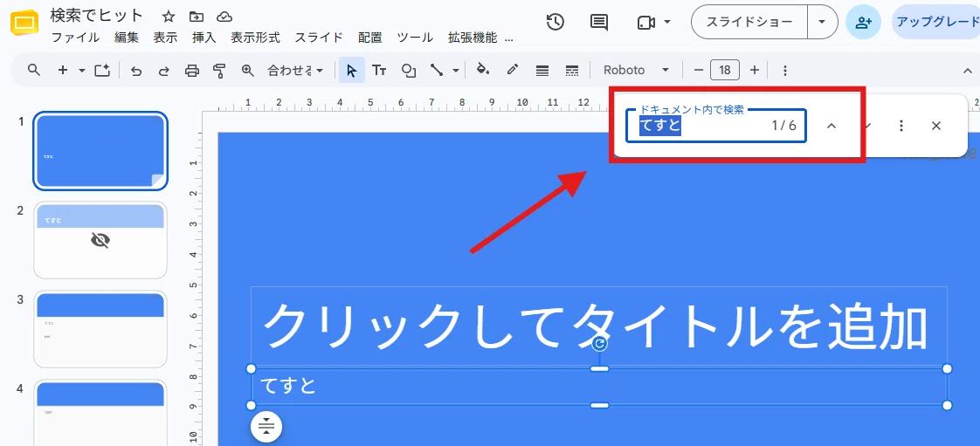
Task: Select slide 3 thumbnail
Action: coord(100,329)
